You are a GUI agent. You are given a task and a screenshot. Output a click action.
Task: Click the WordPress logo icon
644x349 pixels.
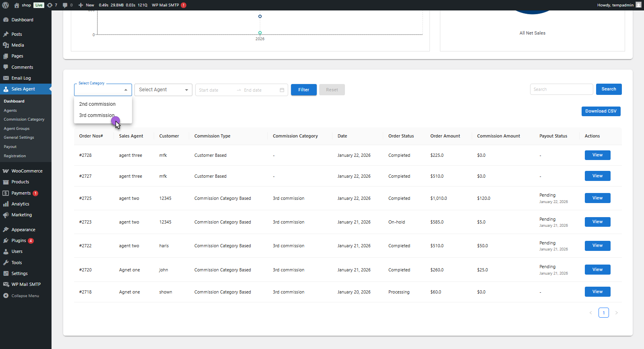click(6, 5)
